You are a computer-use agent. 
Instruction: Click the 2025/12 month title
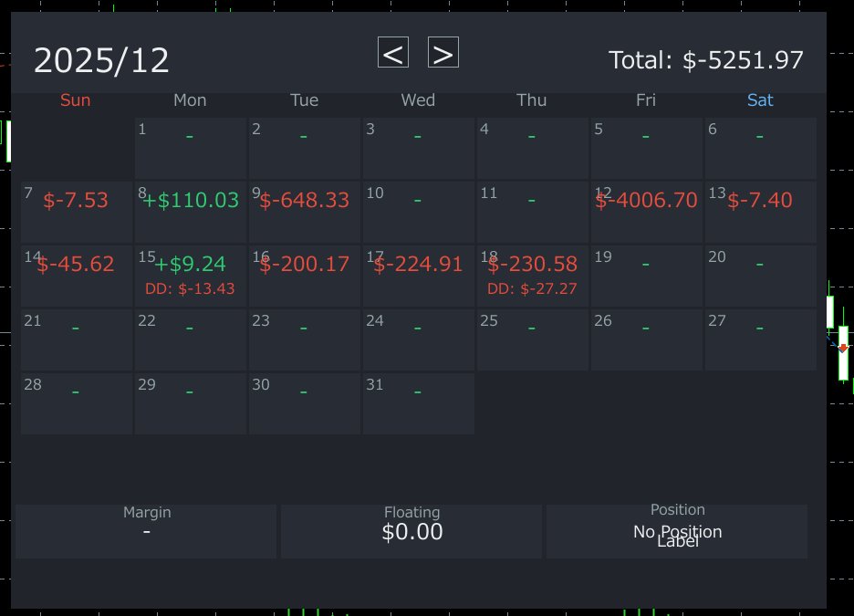point(101,60)
